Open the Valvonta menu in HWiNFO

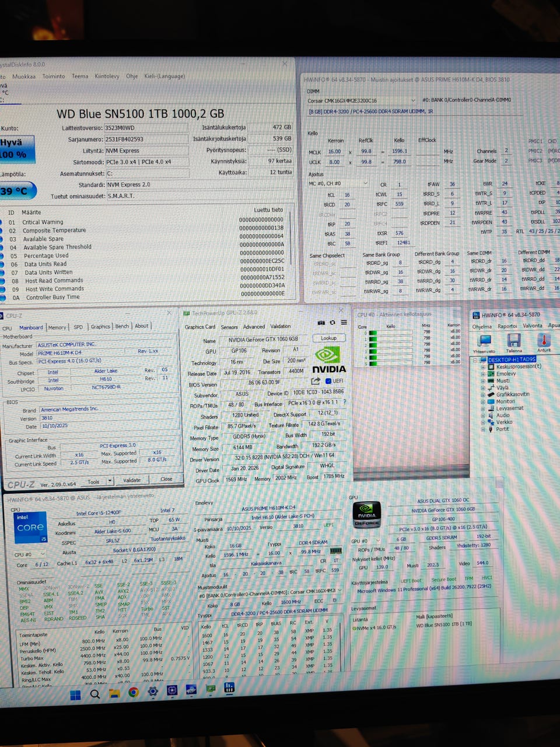533,326
